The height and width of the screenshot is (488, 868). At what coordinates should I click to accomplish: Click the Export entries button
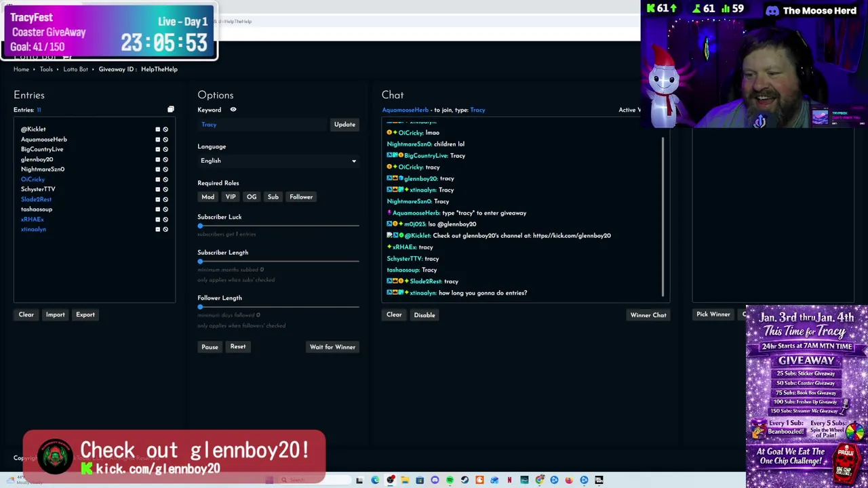coord(85,314)
